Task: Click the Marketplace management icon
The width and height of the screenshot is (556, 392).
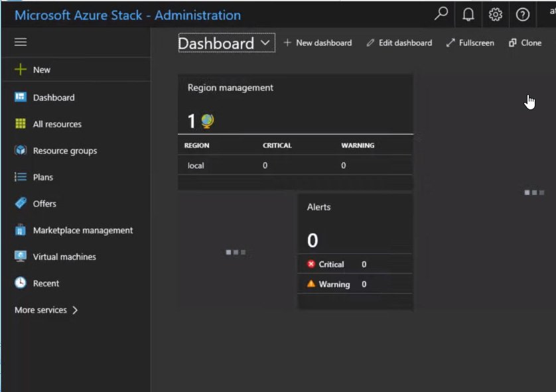Action: pyautogui.click(x=20, y=230)
